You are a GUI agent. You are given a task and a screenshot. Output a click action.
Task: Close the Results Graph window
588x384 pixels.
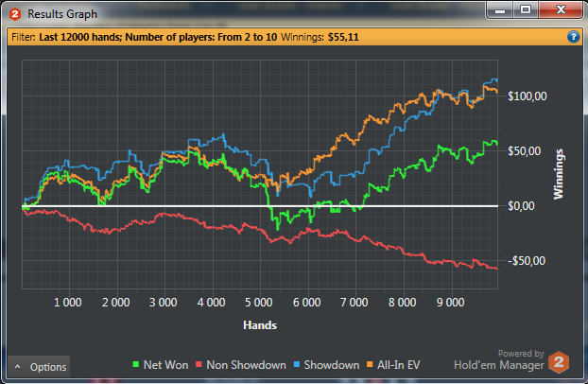561,10
